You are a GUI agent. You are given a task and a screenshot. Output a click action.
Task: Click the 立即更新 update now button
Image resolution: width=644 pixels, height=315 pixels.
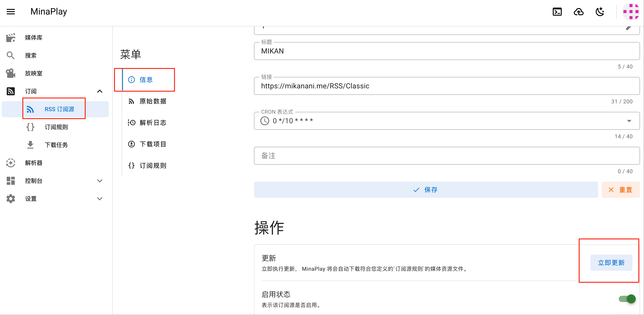point(611,263)
